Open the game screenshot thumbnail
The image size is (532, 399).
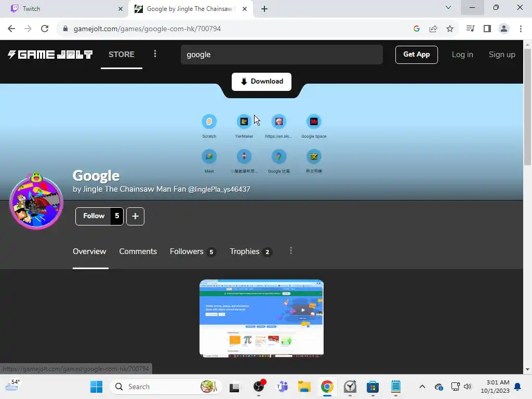262,318
